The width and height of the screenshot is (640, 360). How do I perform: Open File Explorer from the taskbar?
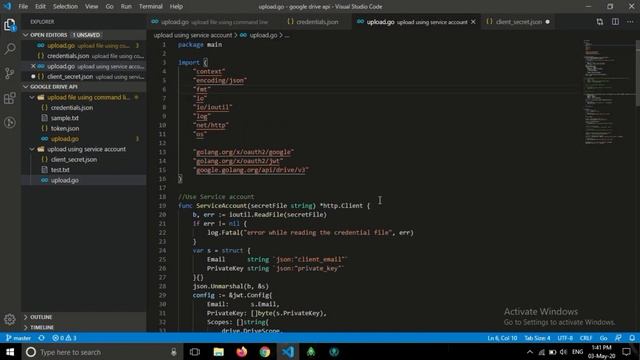click(x=218, y=352)
